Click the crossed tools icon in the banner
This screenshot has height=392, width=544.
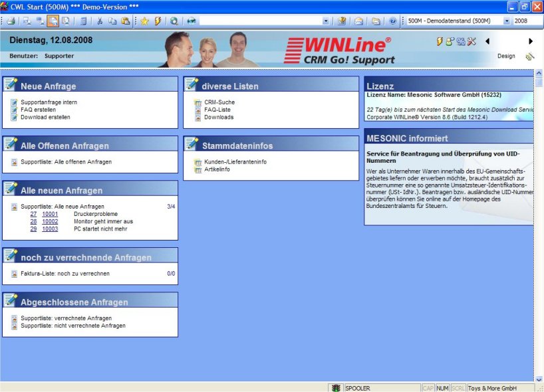[472, 42]
